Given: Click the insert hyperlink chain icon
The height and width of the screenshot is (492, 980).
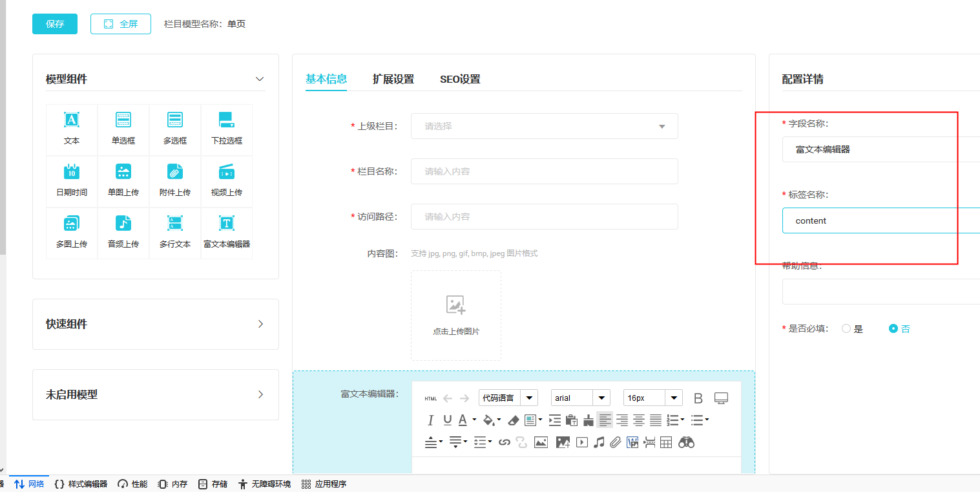Looking at the screenshot, I should click(505, 442).
